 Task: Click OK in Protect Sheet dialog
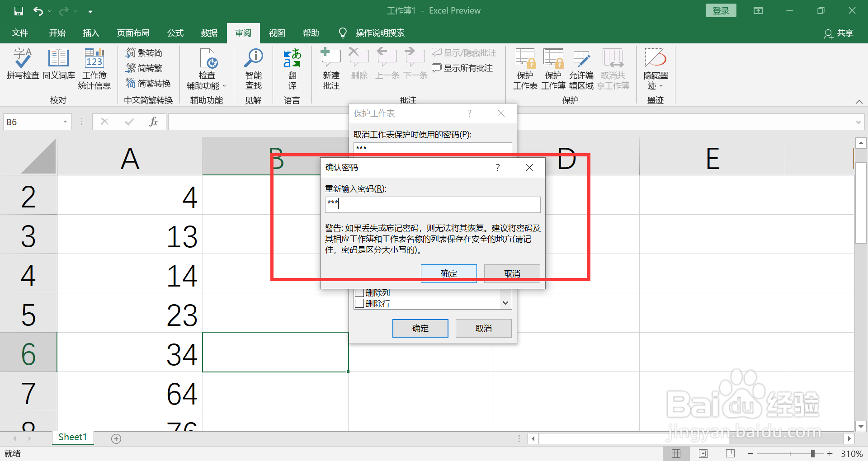pyautogui.click(x=420, y=328)
